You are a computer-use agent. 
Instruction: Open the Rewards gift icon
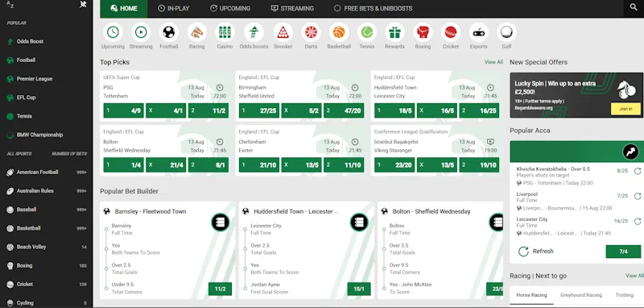tap(394, 32)
